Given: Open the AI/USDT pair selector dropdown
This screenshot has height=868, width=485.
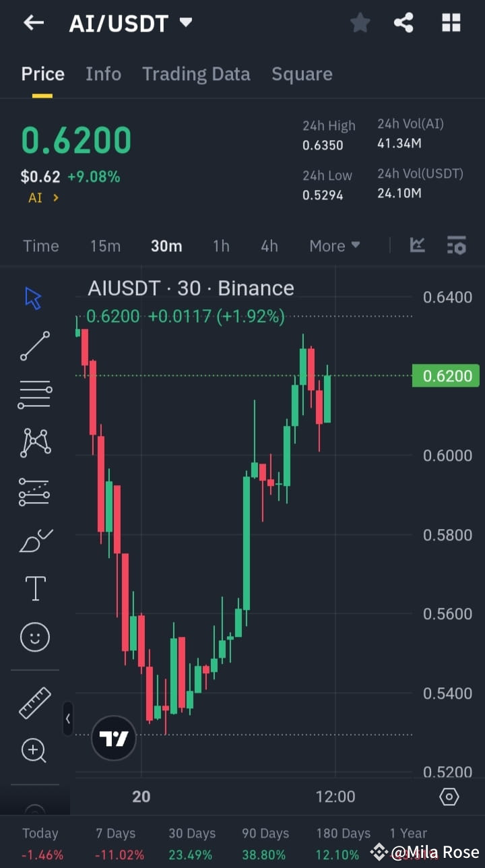Looking at the screenshot, I should (x=131, y=24).
